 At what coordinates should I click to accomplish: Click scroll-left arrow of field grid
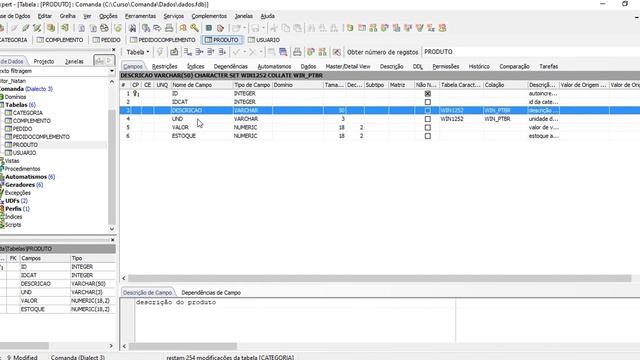pyautogui.click(x=124, y=278)
